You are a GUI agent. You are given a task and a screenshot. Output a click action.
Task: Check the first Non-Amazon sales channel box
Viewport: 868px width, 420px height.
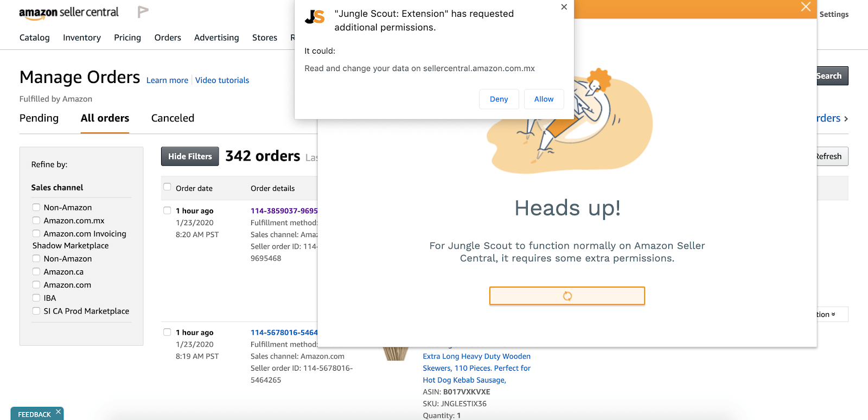(x=36, y=207)
